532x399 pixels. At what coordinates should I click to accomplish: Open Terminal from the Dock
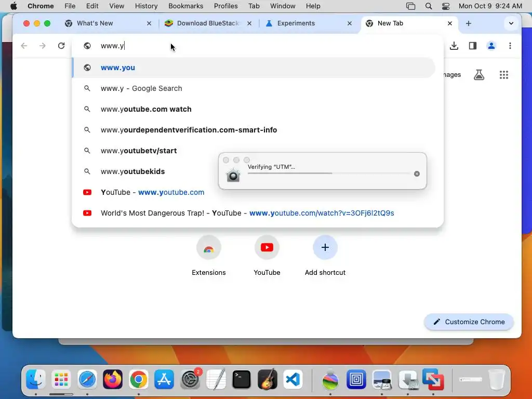[x=242, y=379]
